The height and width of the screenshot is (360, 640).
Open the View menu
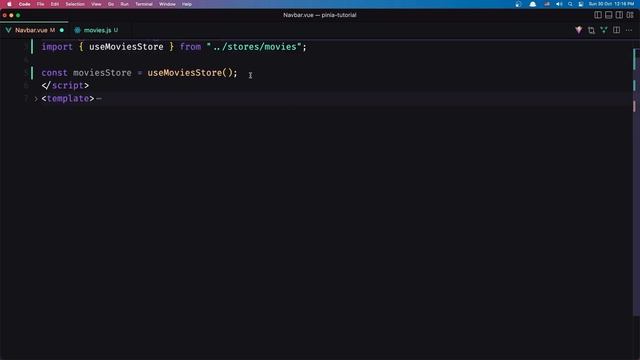[x=96, y=4]
